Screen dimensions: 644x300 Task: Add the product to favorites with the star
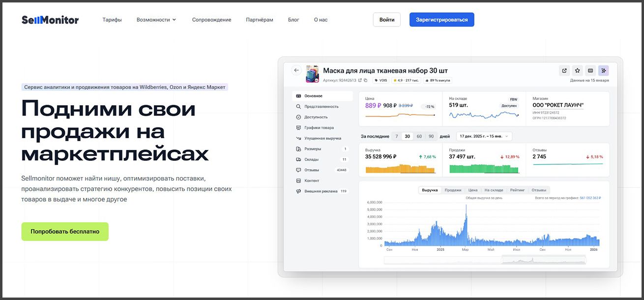pyautogui.click(x=578, y=70)
